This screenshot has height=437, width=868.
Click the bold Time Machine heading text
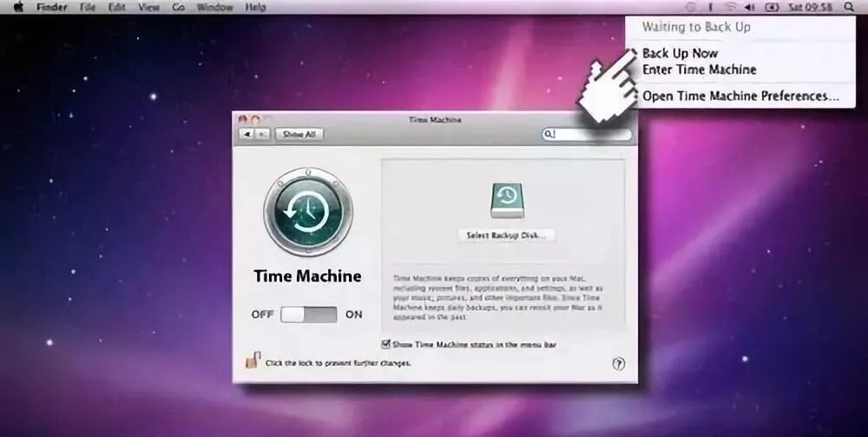coord(308,275)
